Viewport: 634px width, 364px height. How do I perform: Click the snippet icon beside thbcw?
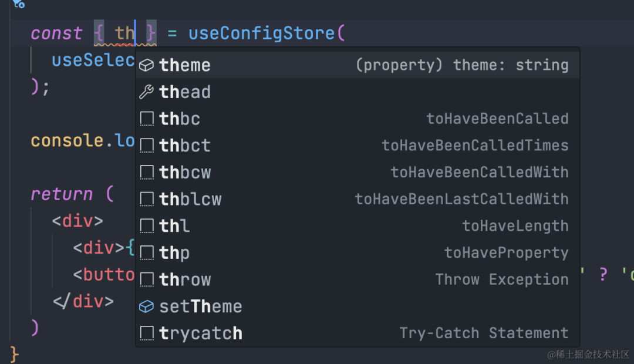pos(146,173)
